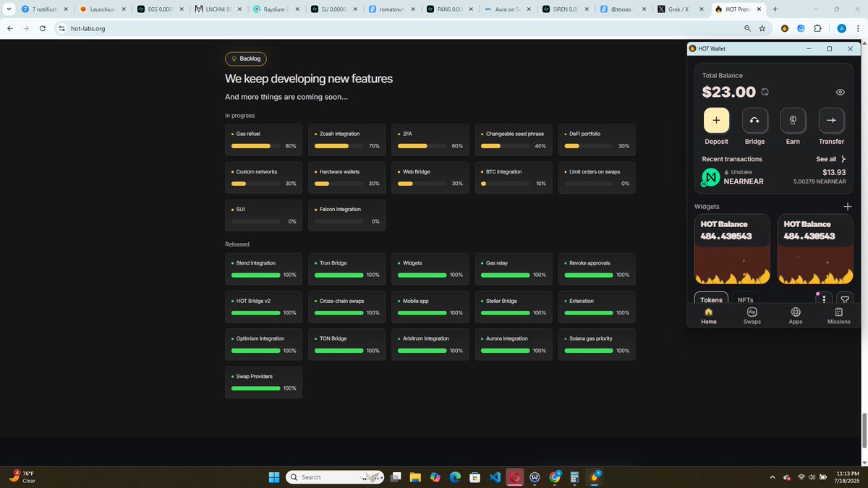The height and width of the screenshot is (488, 868).
Task: Open the Earn icon in HOT Wallet
Action: click(x=793, y=120)
